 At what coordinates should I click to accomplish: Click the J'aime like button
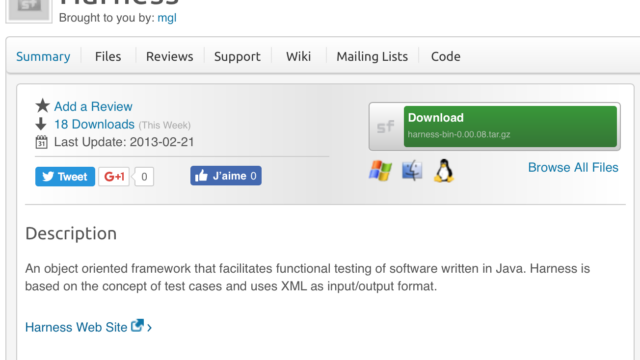(x=226, y=176)
